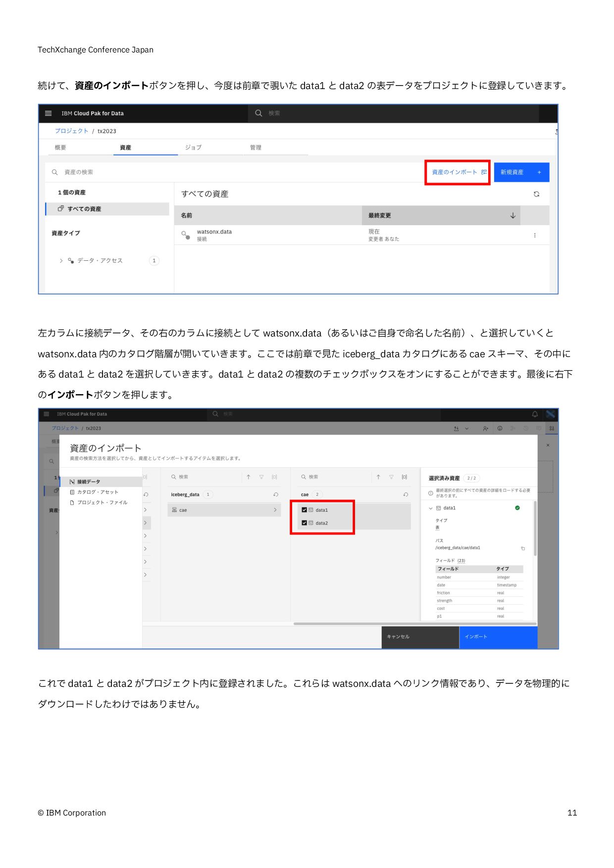This screenshot has height=868, width=614.
Task: Close the import dialog with the X icon
Action: click(548, 445)
